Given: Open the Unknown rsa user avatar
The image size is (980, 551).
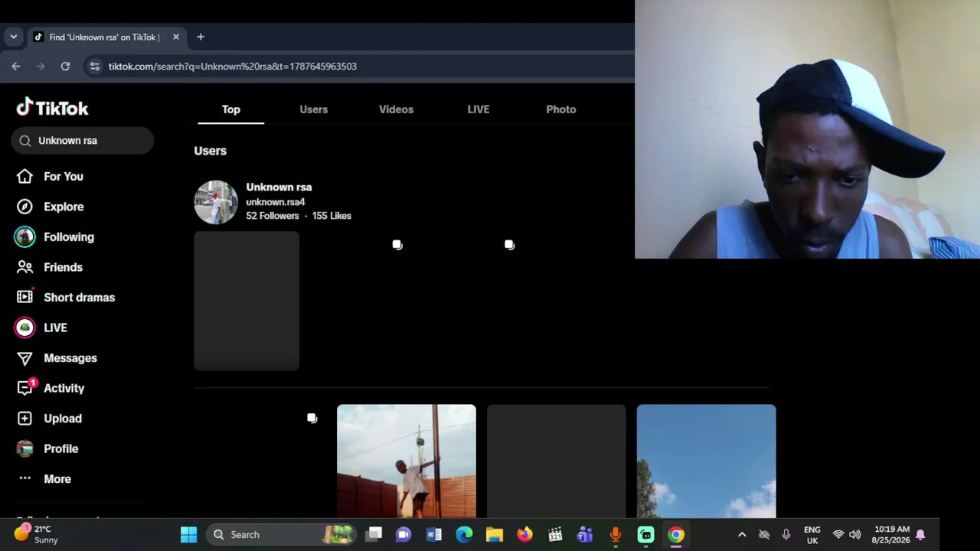Looking at the screenshot, I should pyautogui.click(x=216, y=202).
